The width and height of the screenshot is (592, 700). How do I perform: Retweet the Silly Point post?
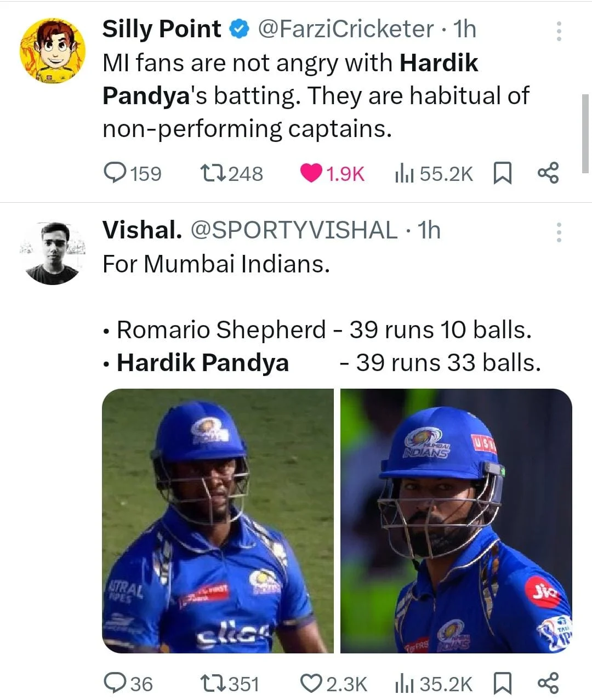pyautogui.click(x=213, y=173)
